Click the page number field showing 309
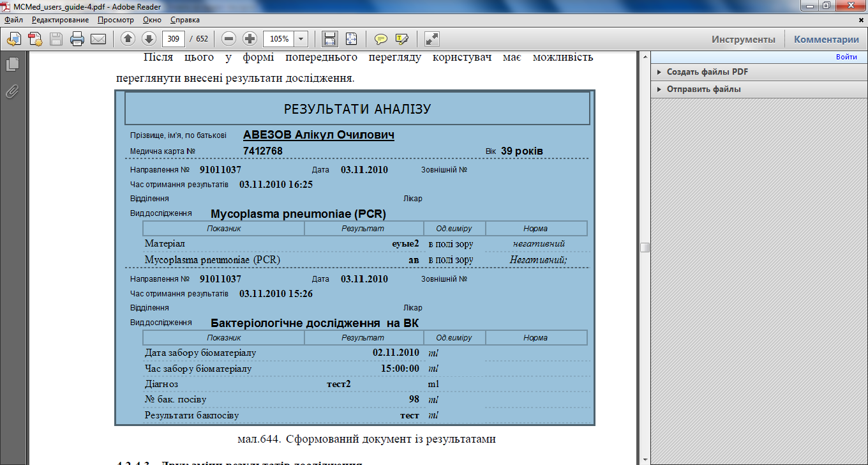868x465 pixels. (x=174, y=39)
